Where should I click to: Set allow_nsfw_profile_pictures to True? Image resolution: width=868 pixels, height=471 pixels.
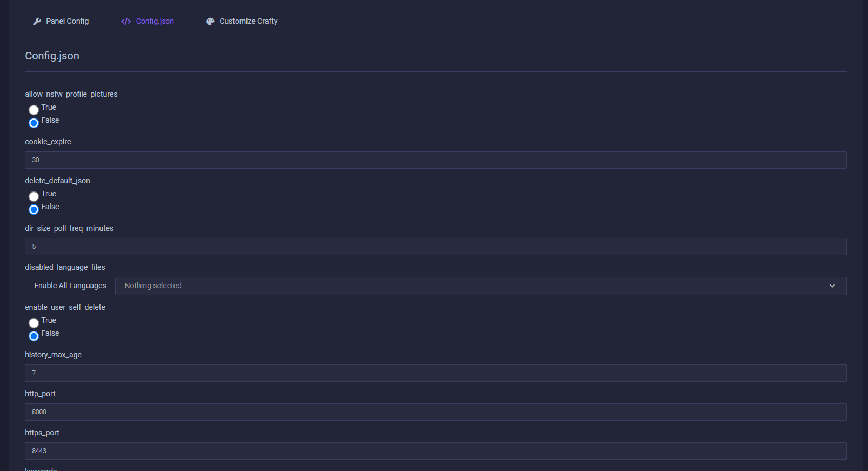click(34, 110)
